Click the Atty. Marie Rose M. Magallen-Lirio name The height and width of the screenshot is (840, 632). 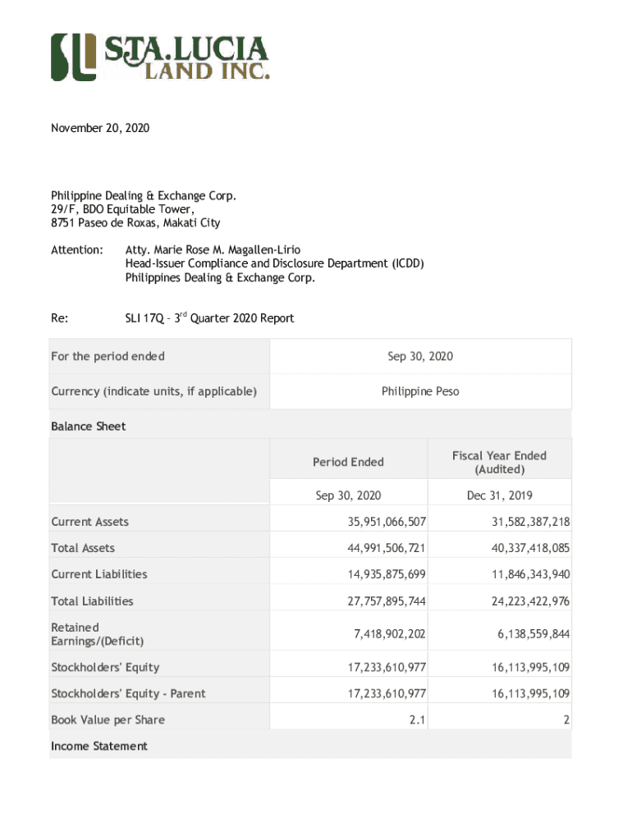tap(213, 249)
